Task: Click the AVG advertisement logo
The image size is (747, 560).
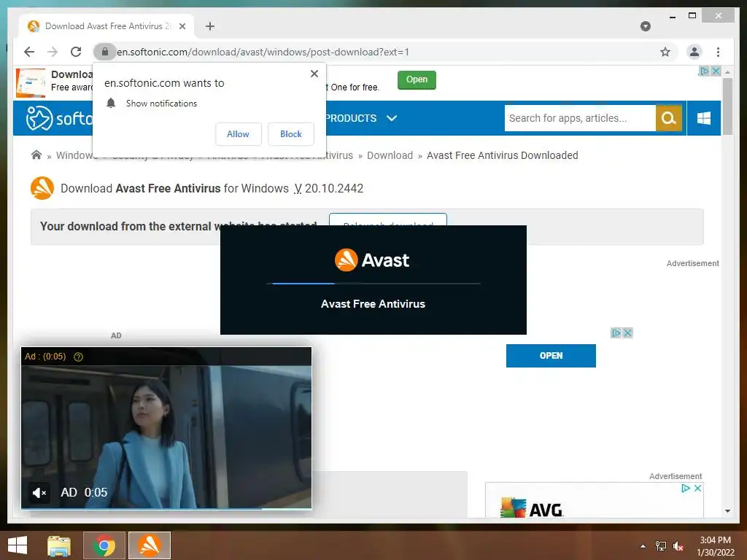Action: pos(532,508)
